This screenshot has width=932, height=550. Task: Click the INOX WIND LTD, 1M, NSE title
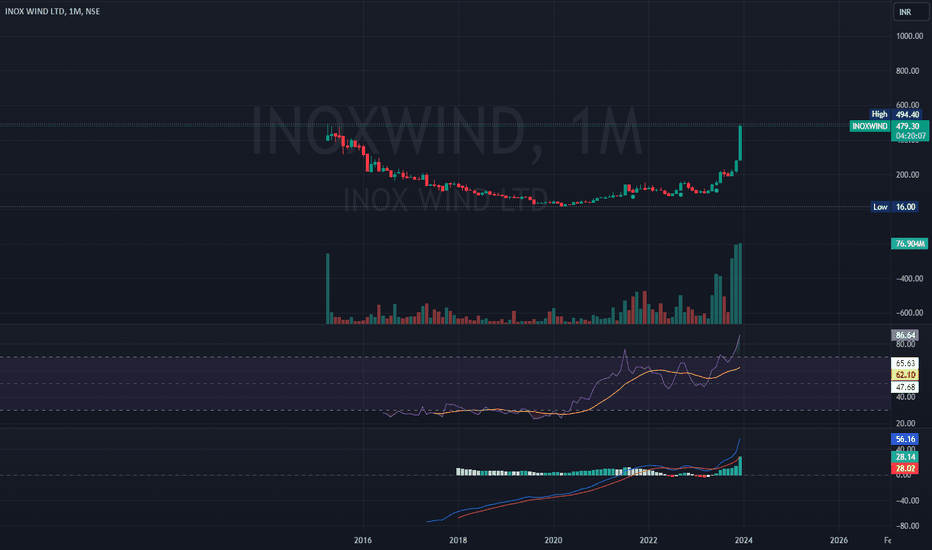point(52,11)
